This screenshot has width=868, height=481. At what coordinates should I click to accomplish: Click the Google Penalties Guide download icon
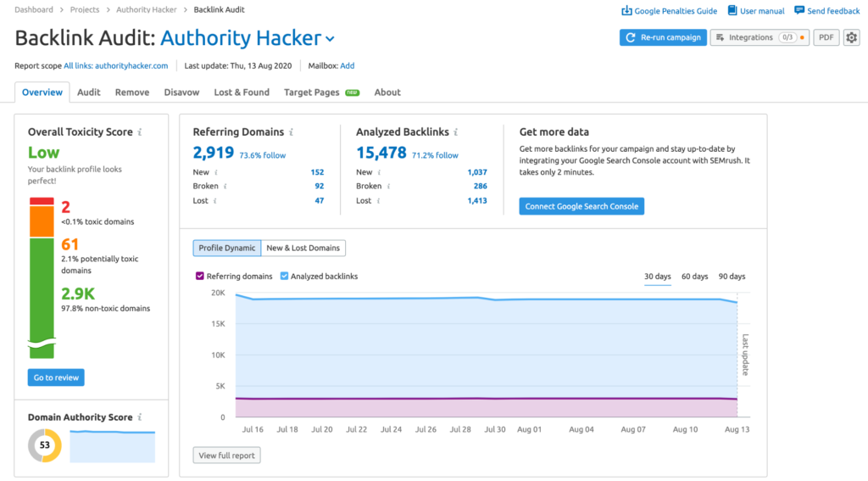coord(626,10)
